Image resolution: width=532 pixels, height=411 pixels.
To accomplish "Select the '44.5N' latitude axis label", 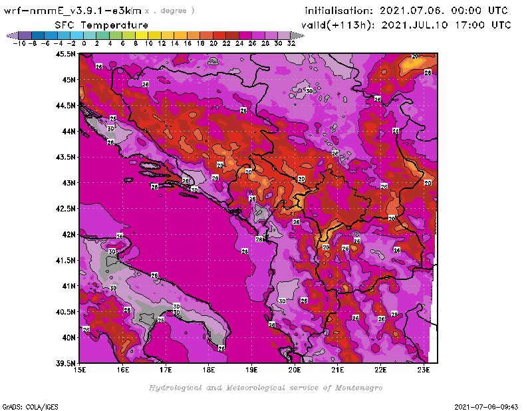I will [65, 106].
